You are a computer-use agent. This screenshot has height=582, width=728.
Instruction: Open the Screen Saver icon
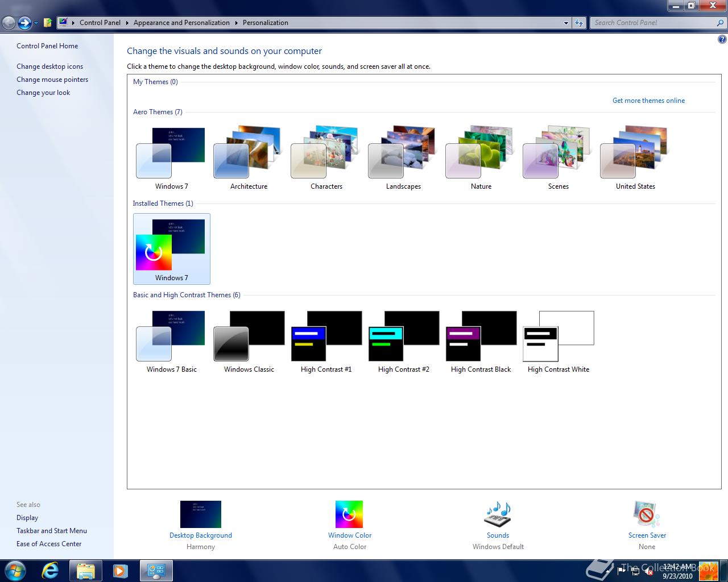[647, 514]
